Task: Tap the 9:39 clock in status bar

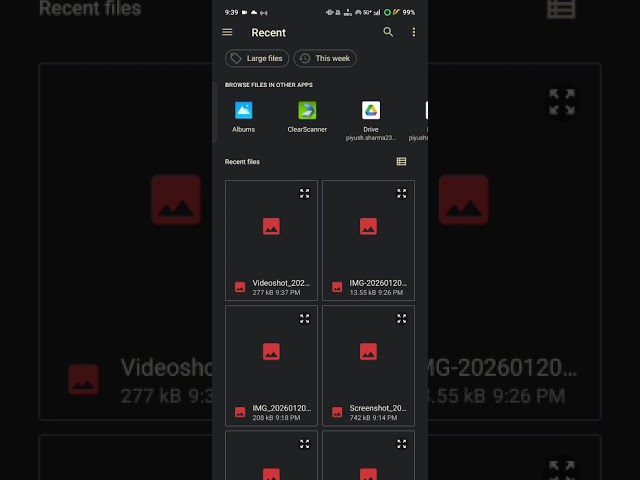Action: 231,13
